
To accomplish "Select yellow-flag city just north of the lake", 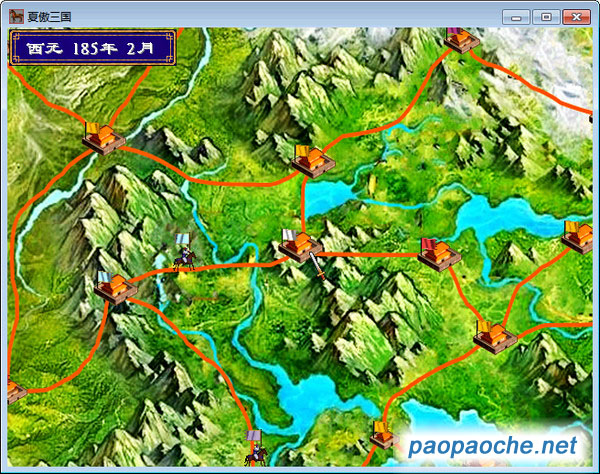I will point(313,162).
